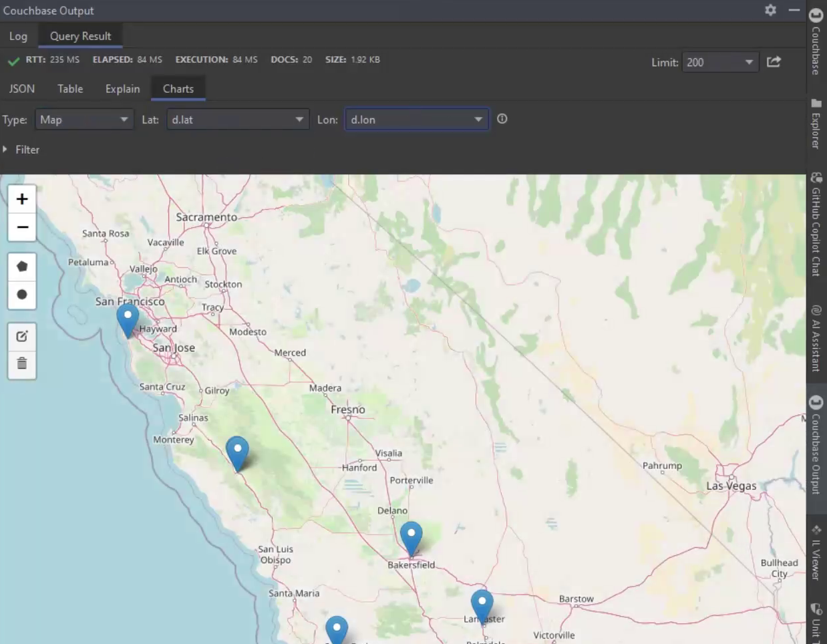This screenshot has height=644, width=827.
Task: Open the GitHub Copilot Chat side panel
Action: pos(816,224)
